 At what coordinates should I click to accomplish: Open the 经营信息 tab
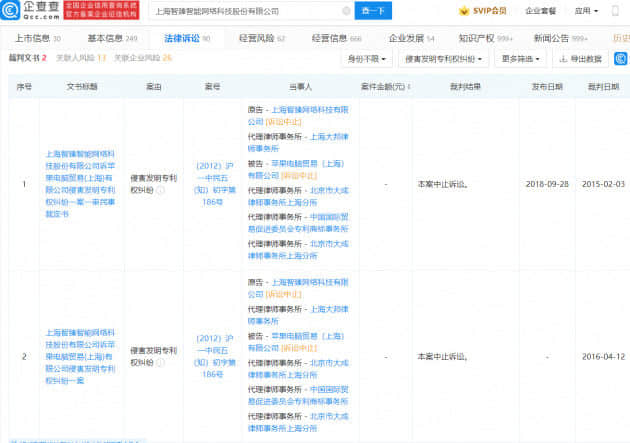click(x=336, y=38)
